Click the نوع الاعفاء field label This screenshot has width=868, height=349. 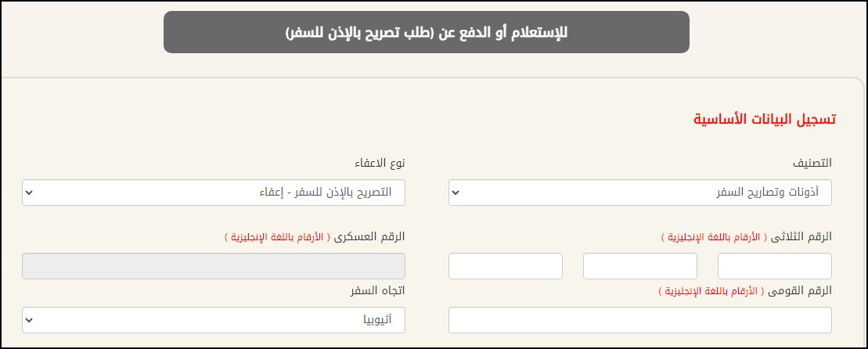[379, 164]
